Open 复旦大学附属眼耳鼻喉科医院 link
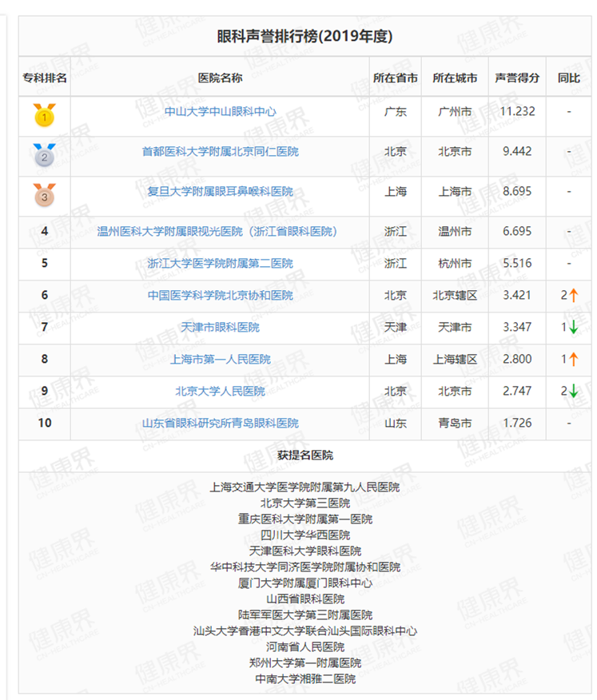The height and width of the screenshot is (700, 597). [220, 192]
